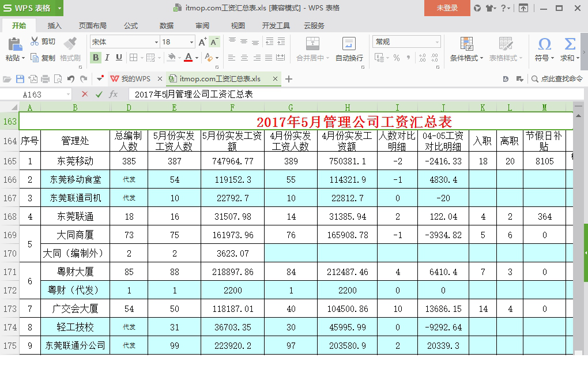Click the increase indent icon
Image resolution: width=588 pixels, height=369 pixels.
(281, 42)
